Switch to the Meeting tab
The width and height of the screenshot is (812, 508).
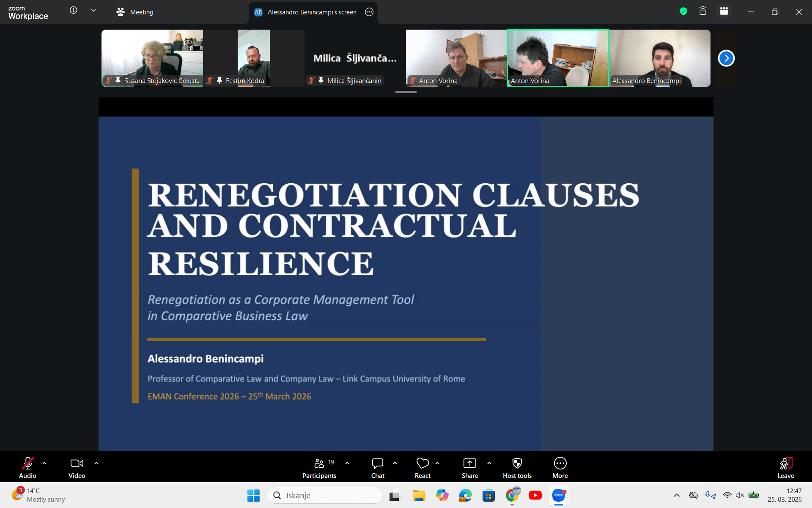[135, 12]
